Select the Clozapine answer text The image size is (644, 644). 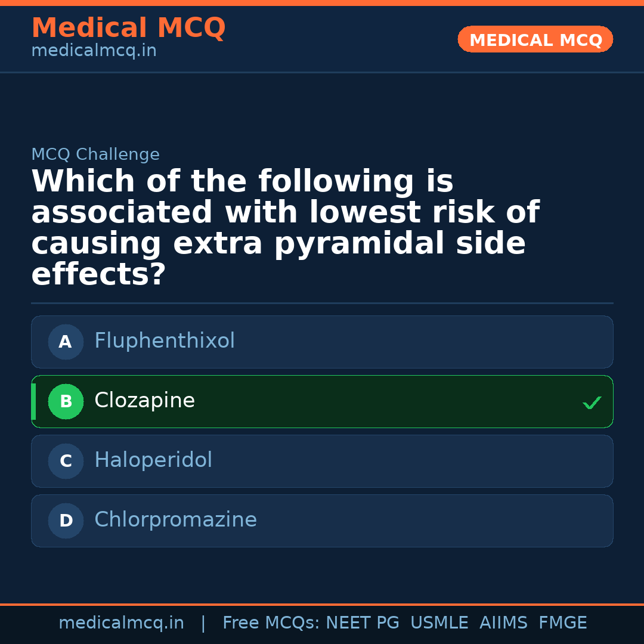pos(144,401)
